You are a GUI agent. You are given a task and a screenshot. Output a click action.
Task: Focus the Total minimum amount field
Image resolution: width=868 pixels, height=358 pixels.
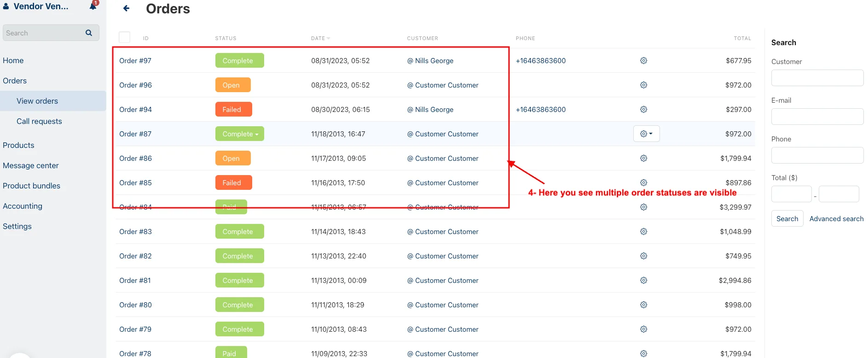(x=791, y=194)
